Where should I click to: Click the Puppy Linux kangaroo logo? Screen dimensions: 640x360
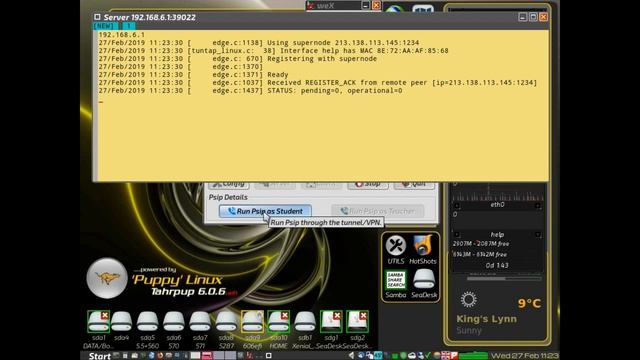coord(107,278)
